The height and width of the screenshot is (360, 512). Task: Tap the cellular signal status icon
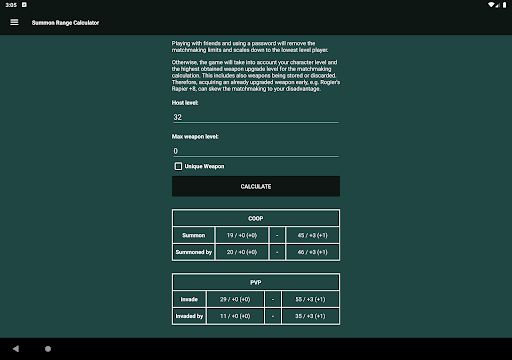point(498,5)
